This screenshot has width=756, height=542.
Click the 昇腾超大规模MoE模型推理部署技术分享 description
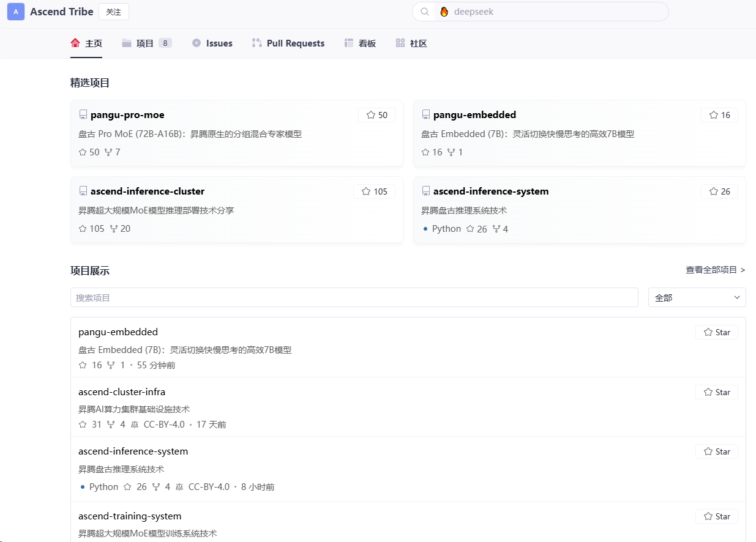[156, 210]
